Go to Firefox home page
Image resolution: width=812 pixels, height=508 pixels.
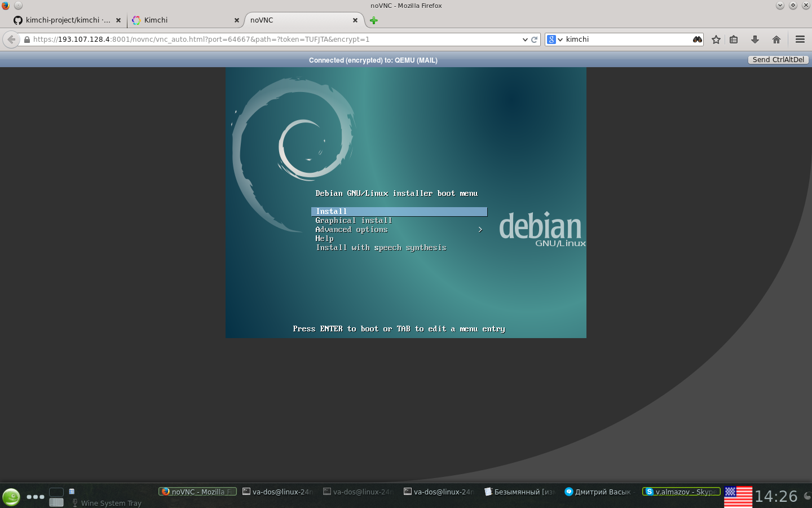pyautogui.click(x=776, y=40)
